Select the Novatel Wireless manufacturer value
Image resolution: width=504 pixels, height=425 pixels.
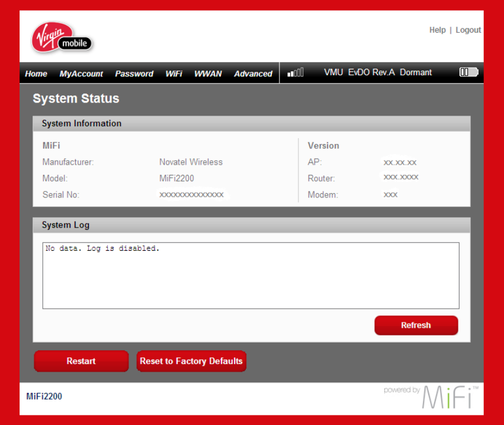coord(191,162)
